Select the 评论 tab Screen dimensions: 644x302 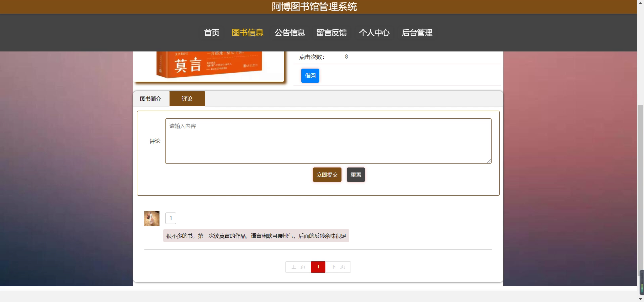click(187, 99)
